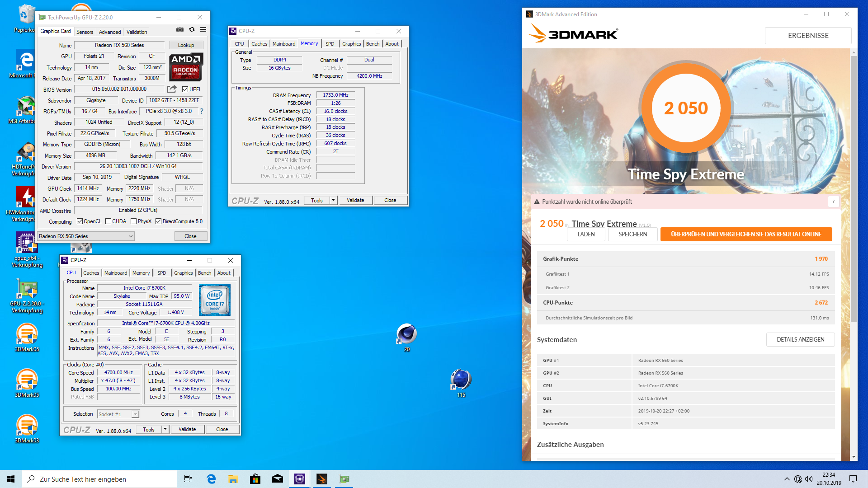Open the 3DMark03 desktop shortcut
Image resolution: width=868 pixels, height=488 pixels.
point(27,429)
